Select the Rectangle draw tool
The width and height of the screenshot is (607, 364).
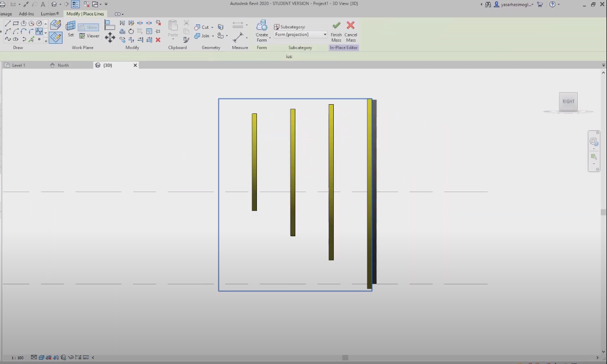coord(15,23)
